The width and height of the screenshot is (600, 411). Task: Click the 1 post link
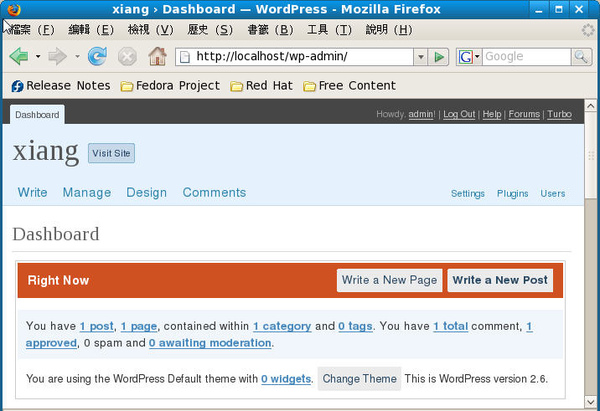(x=96, y=326)
